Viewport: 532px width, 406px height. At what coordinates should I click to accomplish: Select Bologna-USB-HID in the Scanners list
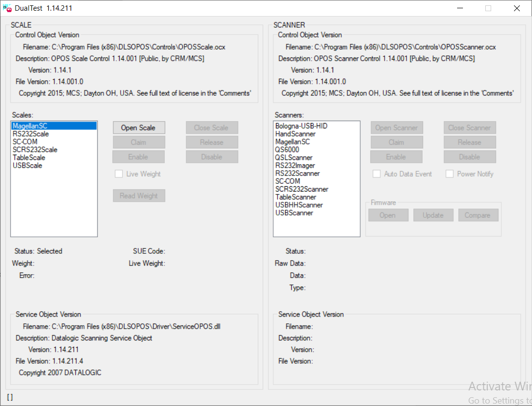pyautogui.click(x=301, y=126)
